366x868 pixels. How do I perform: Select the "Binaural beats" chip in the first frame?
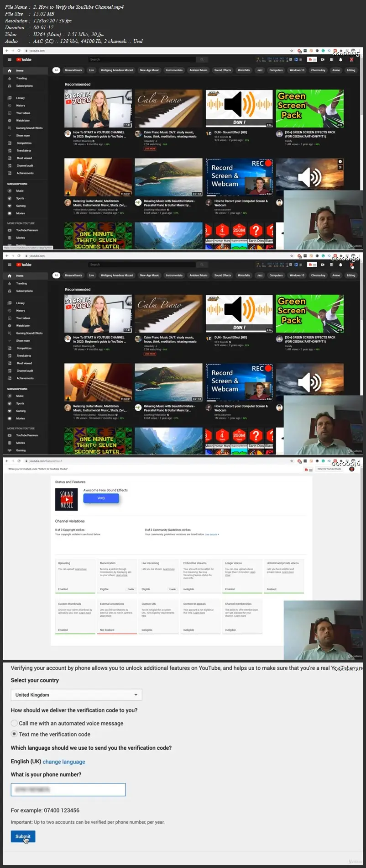click(x=73, y=70)
